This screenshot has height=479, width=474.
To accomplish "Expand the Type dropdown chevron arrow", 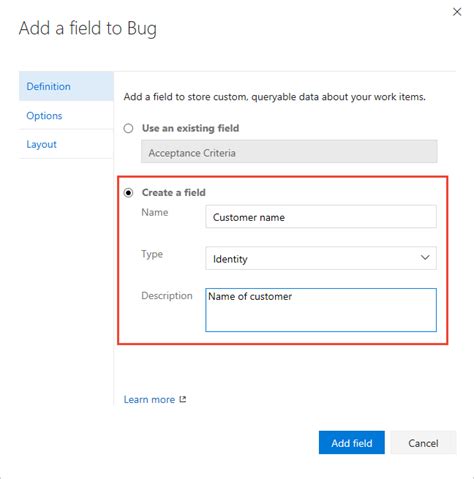I will 425,258.
